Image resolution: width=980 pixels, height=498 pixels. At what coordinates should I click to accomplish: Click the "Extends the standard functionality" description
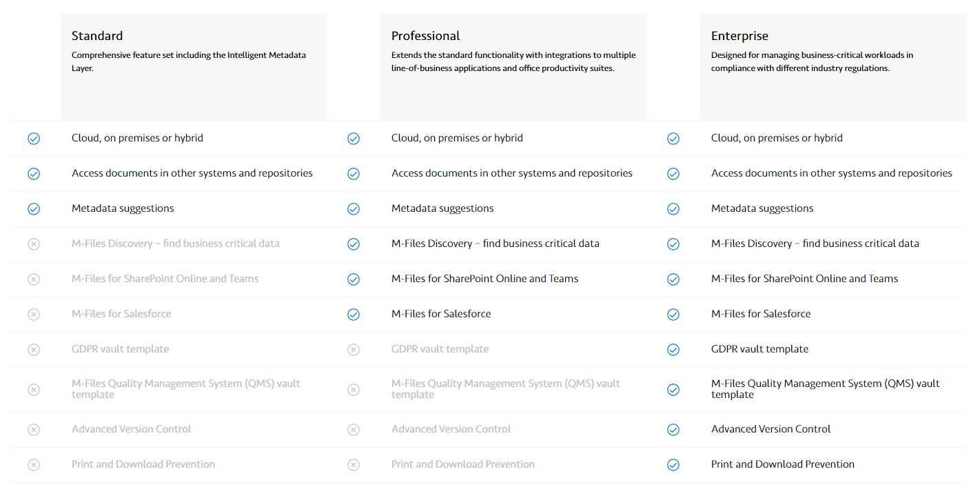[513, 61]
